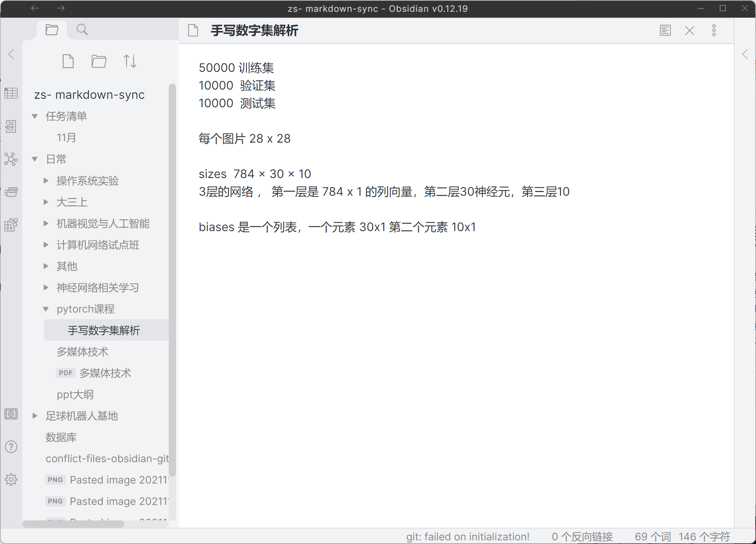Expand the 操作系统实验 folder
Image resolution: width=756 pixels, height=544 pixels.
46,181
